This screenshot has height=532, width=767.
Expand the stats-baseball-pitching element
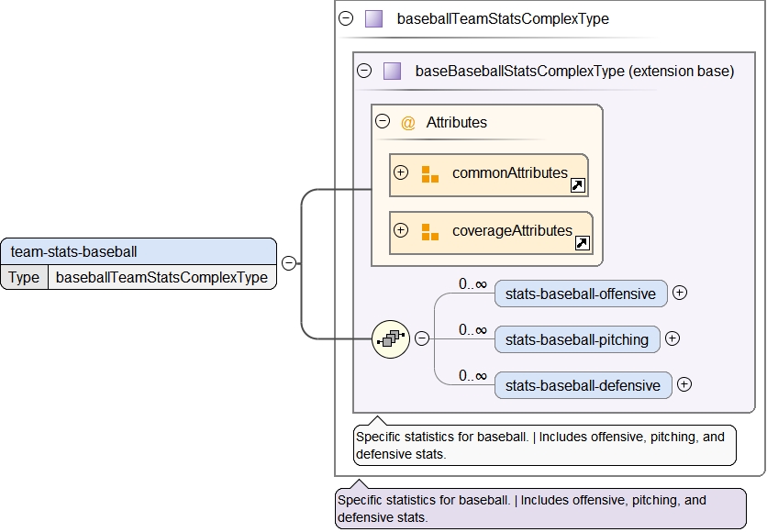point(673,338)
